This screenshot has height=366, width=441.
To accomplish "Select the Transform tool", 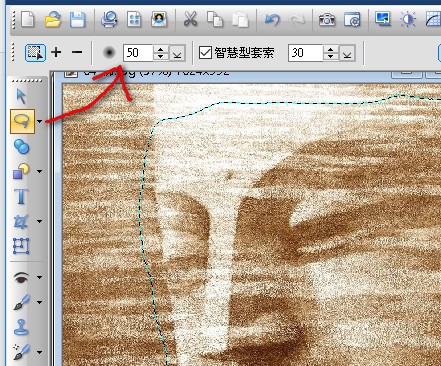I will click(x=21, y=246).
